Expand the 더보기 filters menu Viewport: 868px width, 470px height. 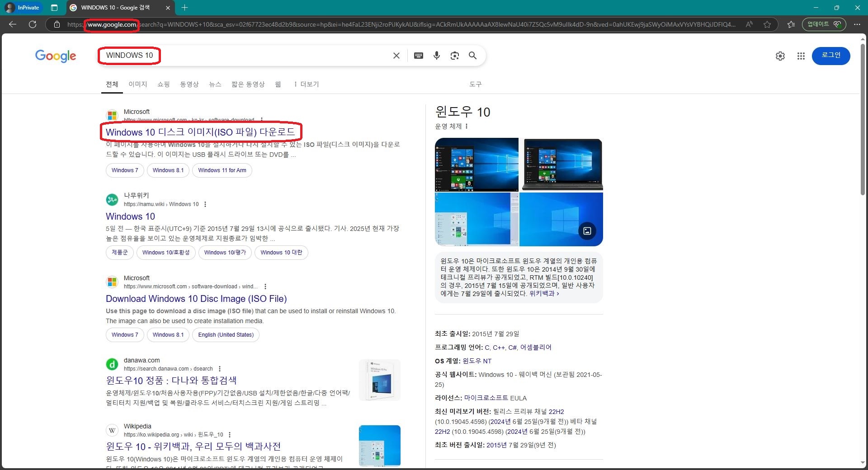click(x=307, y=85)
